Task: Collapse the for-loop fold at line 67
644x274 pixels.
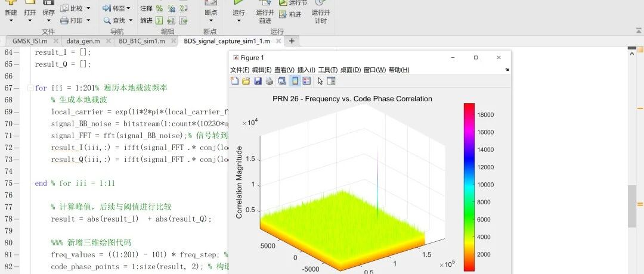Action: (x=30, y=88)
